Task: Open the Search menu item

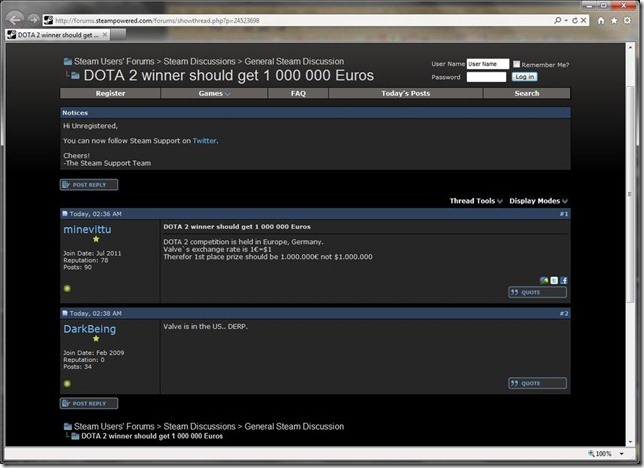Action: pyautogui.click(x=527, y=93)
